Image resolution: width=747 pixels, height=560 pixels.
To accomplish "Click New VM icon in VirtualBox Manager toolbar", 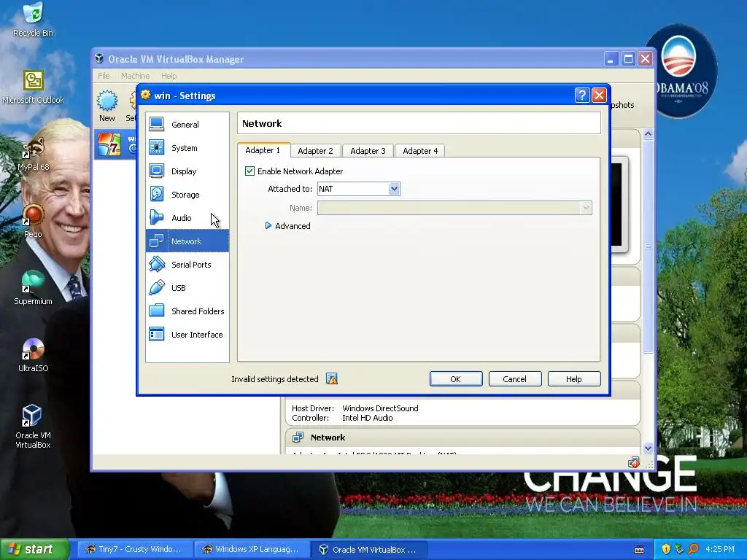I will [x=107, y=106].
